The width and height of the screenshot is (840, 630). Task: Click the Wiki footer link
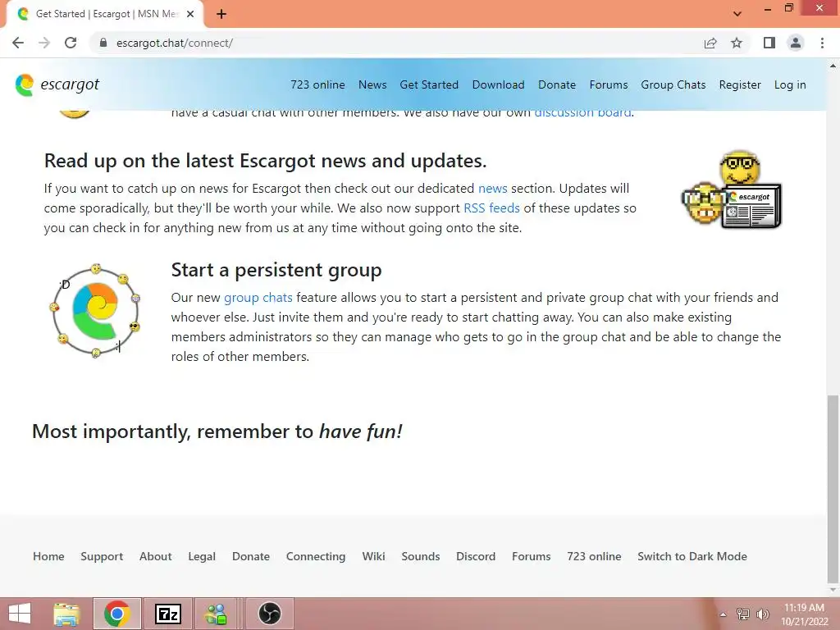pos(373,556)
